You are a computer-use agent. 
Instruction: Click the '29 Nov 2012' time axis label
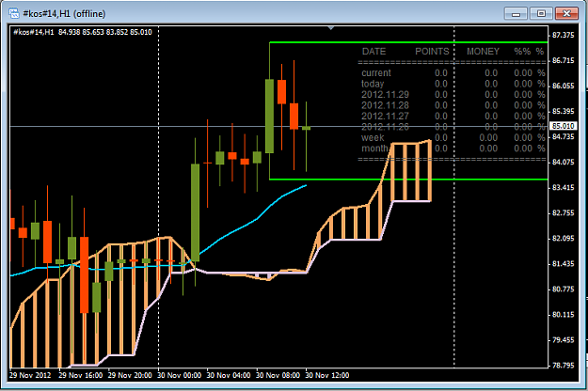(x=30, y=375)
